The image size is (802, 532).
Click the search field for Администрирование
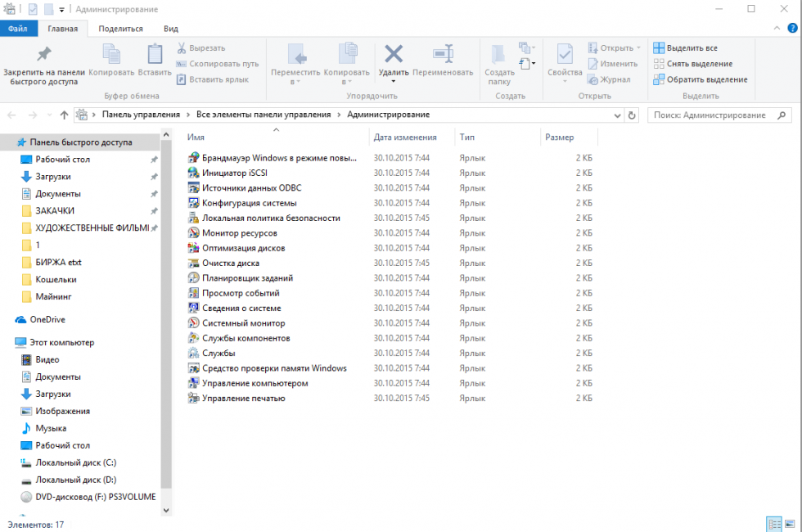(x=719, y=115)
